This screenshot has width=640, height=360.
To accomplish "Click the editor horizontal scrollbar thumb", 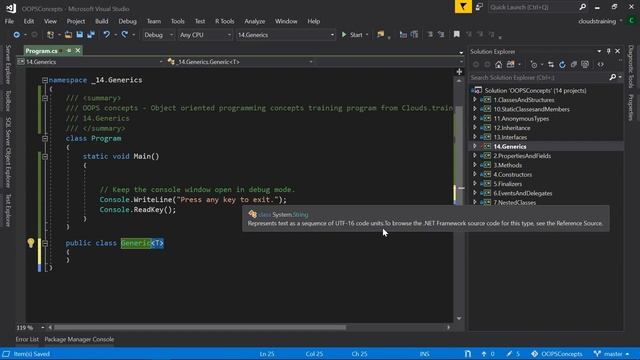I will (200, 327).
